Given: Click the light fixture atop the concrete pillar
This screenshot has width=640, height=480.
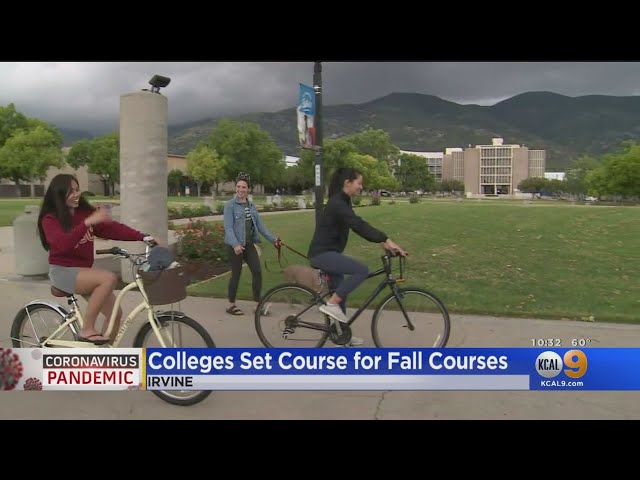Looking at the screenshot, I should [x=158, y=83].
